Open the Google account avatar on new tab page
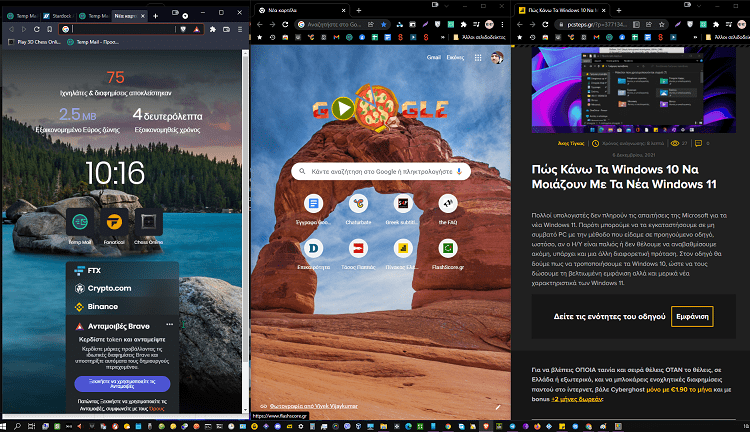The width and height of the screenshot is (750, 432). tap(497, 58)
